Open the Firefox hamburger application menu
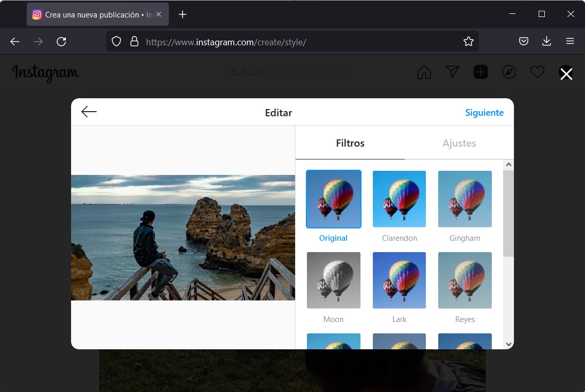 click(570, 42)
